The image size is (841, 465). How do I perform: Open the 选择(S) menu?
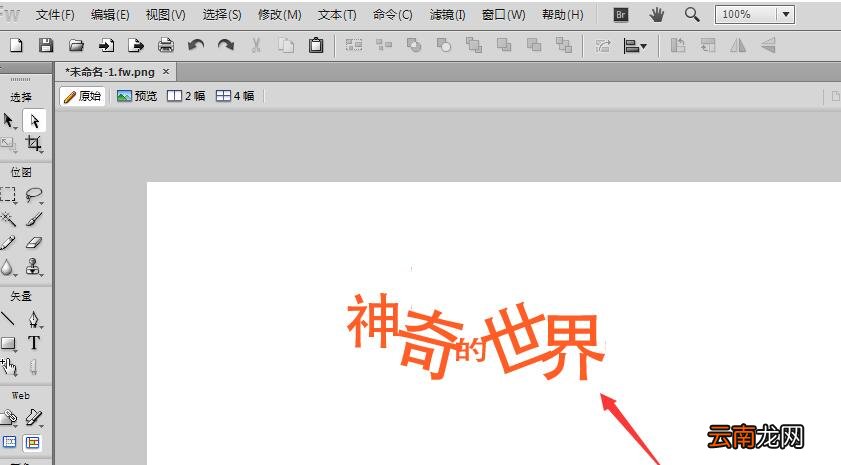[222, 14]
